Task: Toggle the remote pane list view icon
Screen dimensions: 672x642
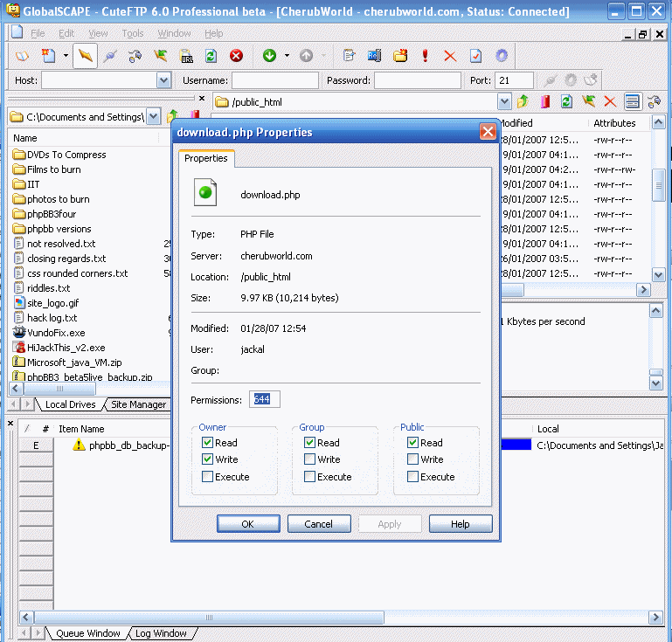Action: click(632, 102)
